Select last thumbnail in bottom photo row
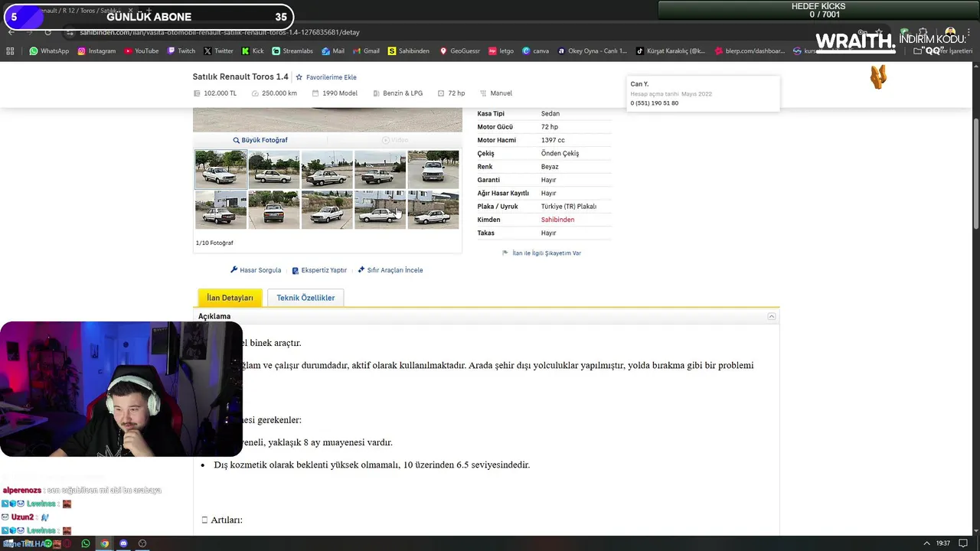980x551 pixels. (x=433, y=210)
